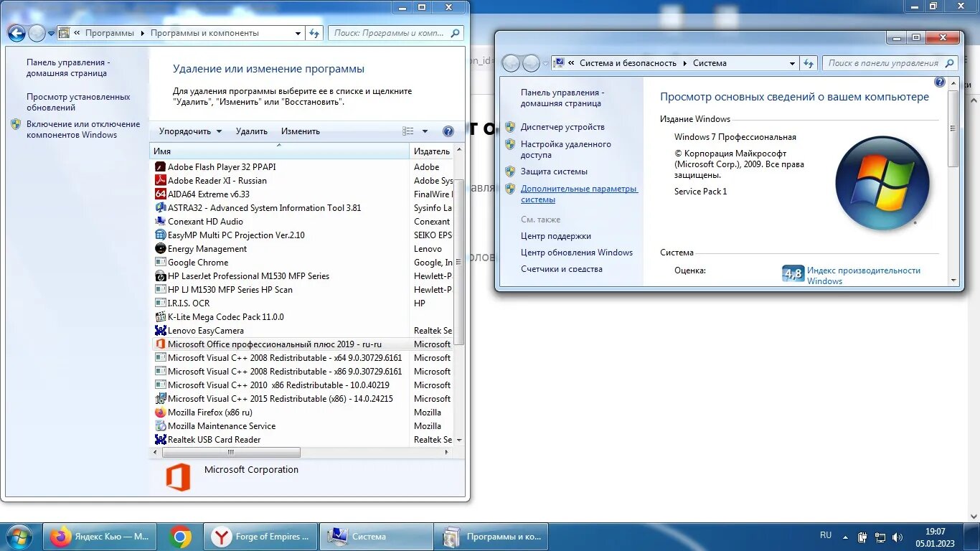Expand Programs window address bar dropdown
Screen dimensions: 980x551
tap(298, 33)
